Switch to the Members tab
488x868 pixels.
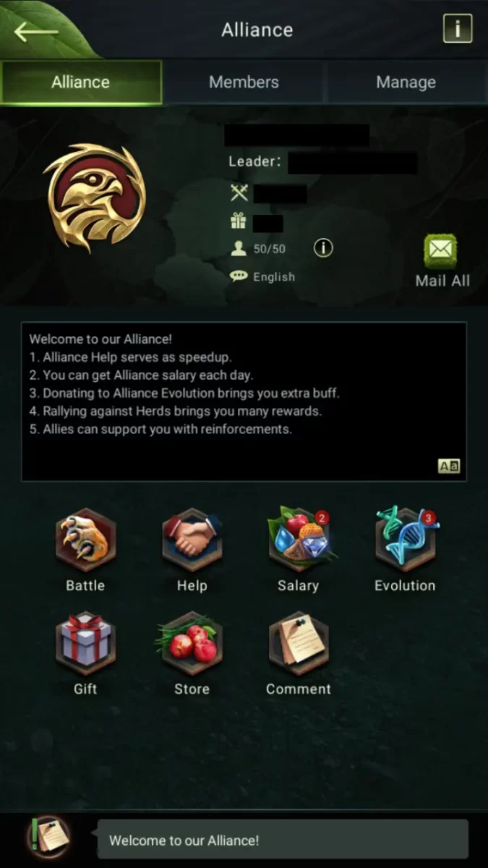coord(244,82)
